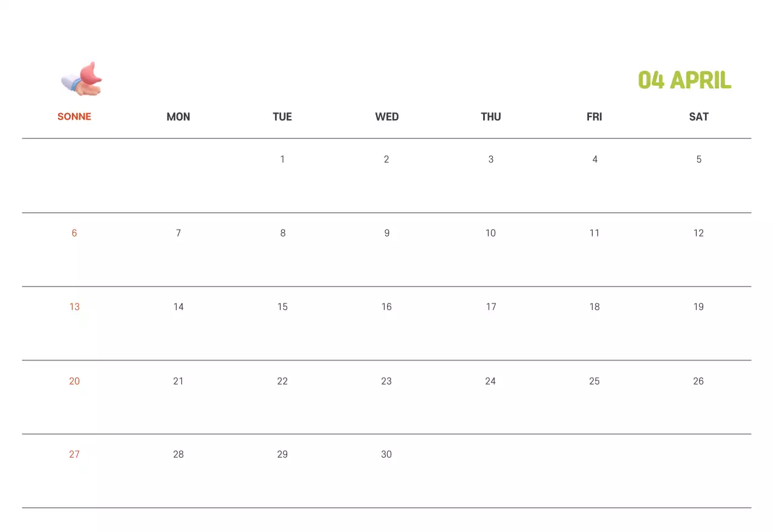The width and height of the screenshot is (774, 532).
Task: Click on date 28
Action: click(178, 454)
